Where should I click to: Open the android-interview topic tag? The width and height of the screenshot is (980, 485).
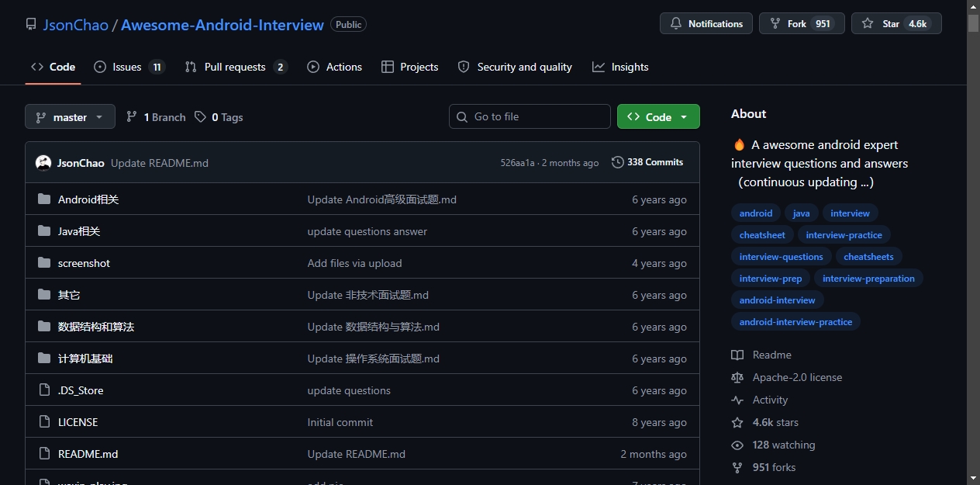tap(778, 300)
